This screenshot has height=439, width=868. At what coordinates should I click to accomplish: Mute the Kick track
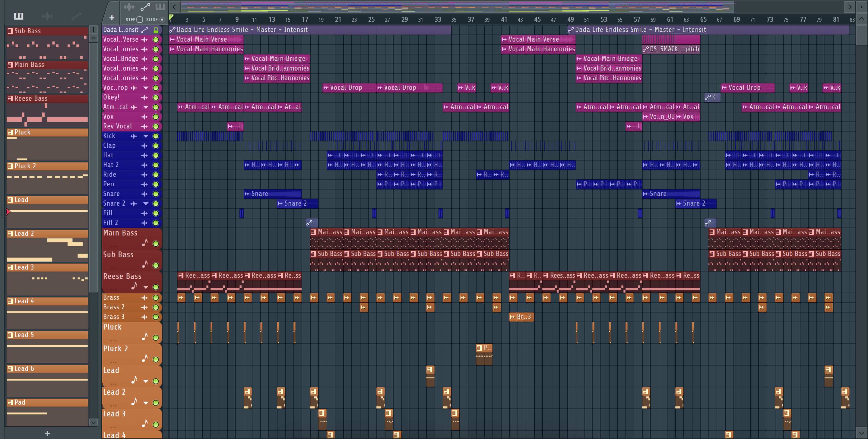[156, 136]
